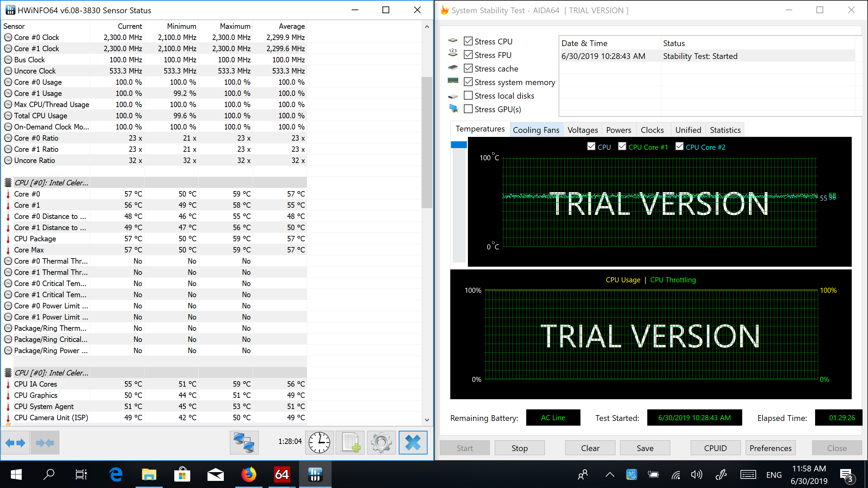This screenshot has height=488, width=868.
Task: Toggle CPU graph line checkbox
Action: pyautogui.click(x=591, y=146)
